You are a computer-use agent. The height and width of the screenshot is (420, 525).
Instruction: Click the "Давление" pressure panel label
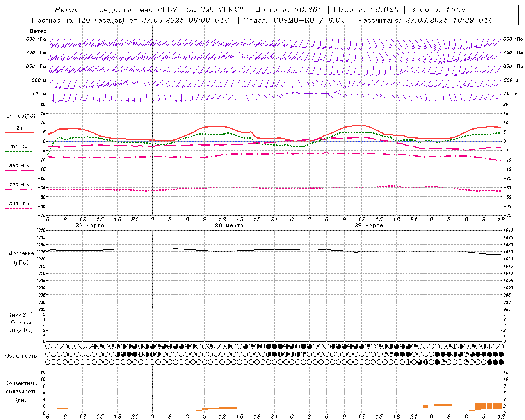(21, 253)
